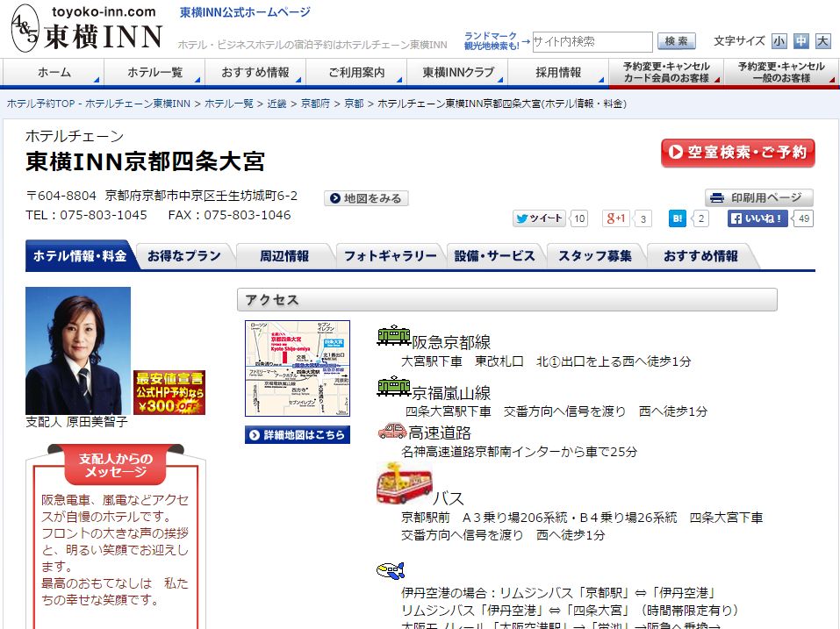Click breadcrumb ホテル予約TOP - ホテルチェーン東横INN
The width and height of the screenshot is (840, 629).
(x=98, y=104)
